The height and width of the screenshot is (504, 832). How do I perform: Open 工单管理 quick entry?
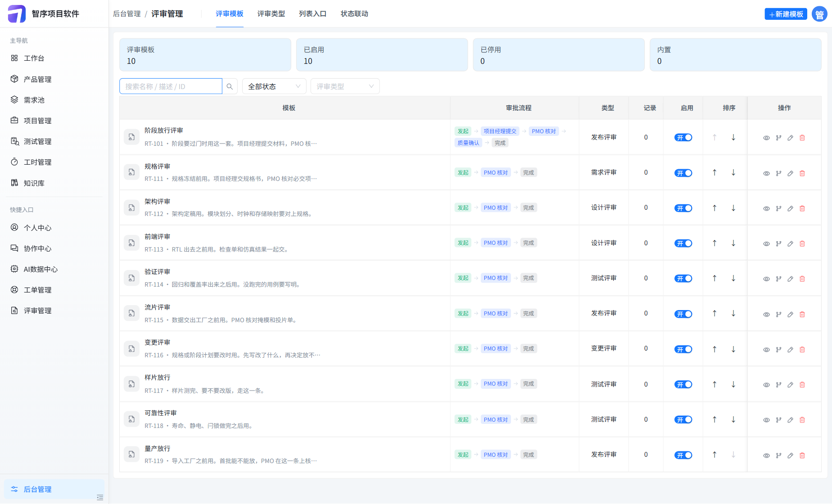(x=54, y=290)
